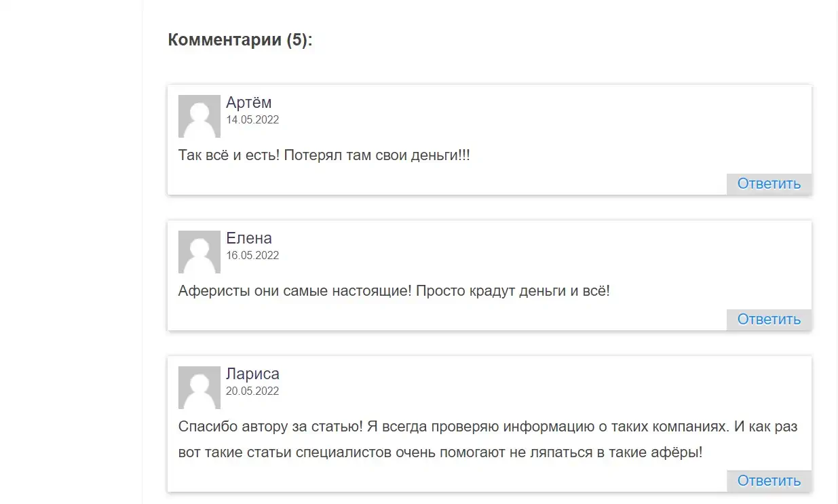Viewport: 838px width, 504px height.
Task: Click the date 14.05.2022
Action: [252, 120]
